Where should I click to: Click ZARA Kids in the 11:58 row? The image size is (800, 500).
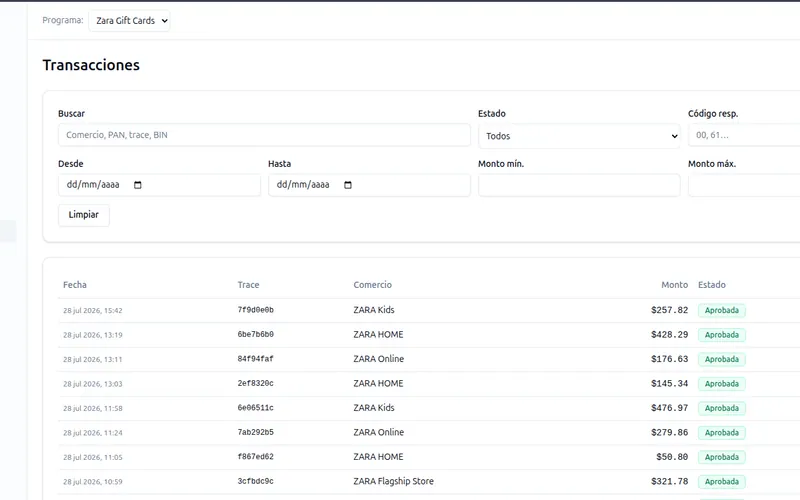374,408
